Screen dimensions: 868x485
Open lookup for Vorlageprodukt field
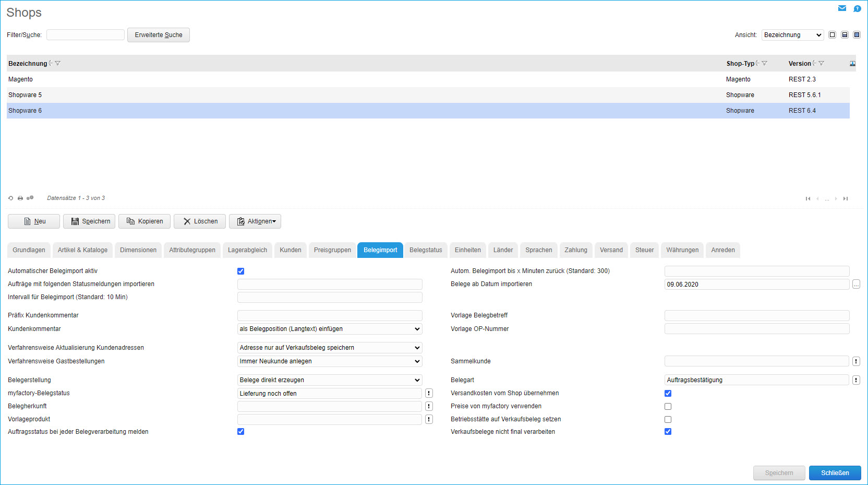coord(429,419)
